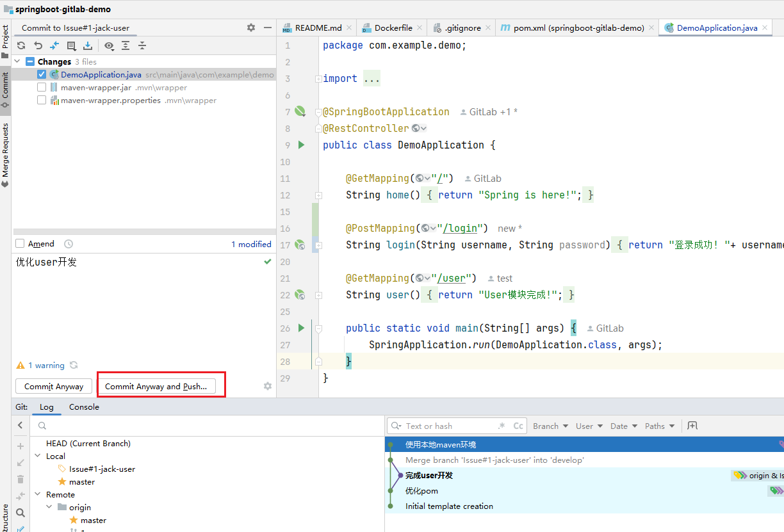Screen dimensions: 784x532
Task: Switch to README.md editor tab
Action: coord(318,28)
